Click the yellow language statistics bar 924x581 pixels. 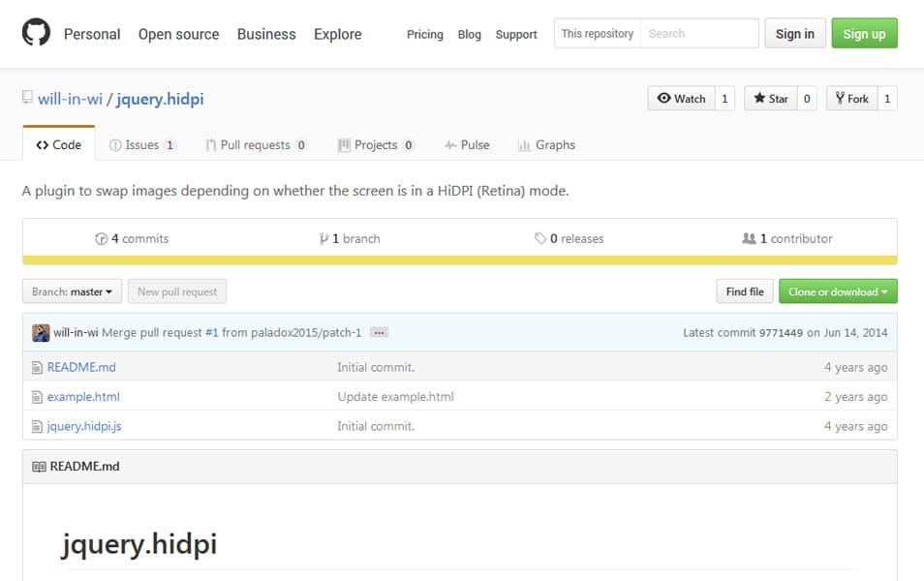pyautogui.click(x=462, y=258)
